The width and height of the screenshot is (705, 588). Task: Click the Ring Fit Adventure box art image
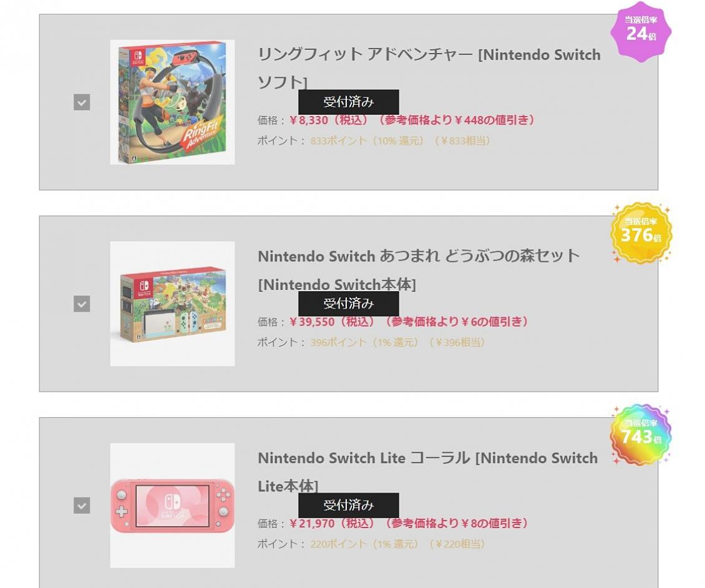coord(172,102)
